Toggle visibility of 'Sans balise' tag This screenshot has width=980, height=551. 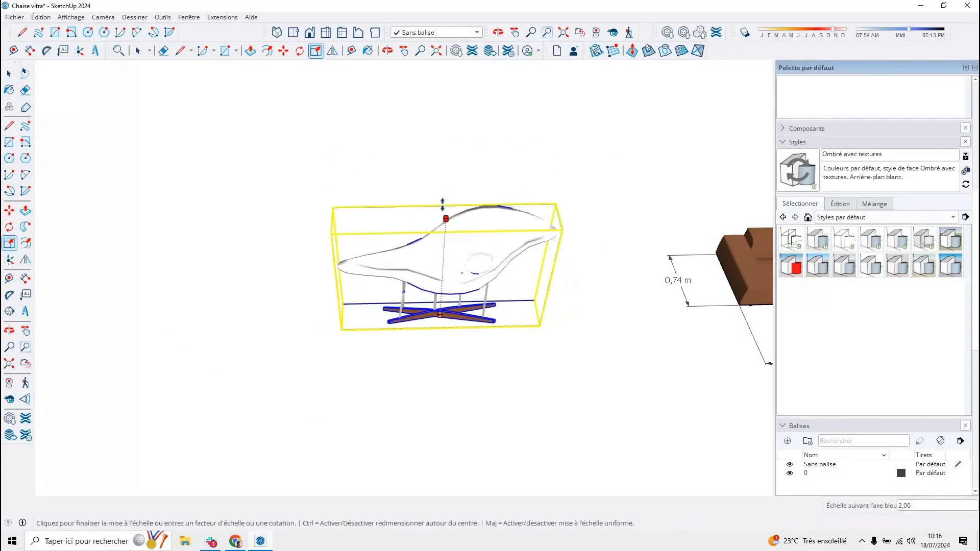tap(790, 464)
